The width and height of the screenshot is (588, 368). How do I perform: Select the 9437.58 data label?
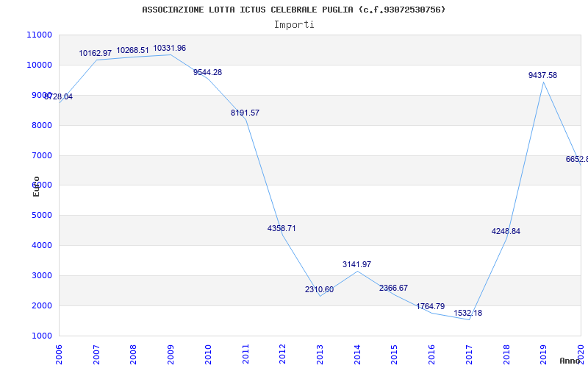[542, 76]
